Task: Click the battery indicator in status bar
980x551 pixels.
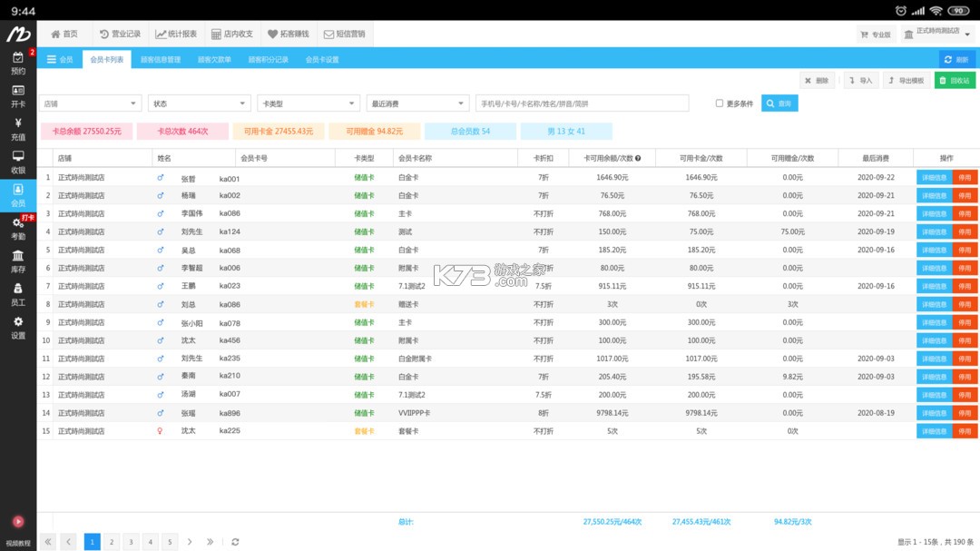Action: point(959,11)
